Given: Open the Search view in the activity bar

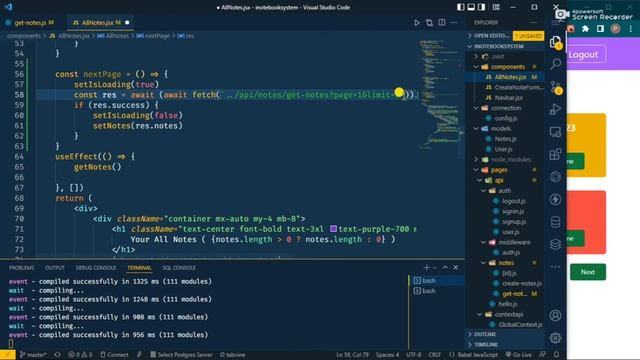Looking at the screenshot, I should point(556,64).
